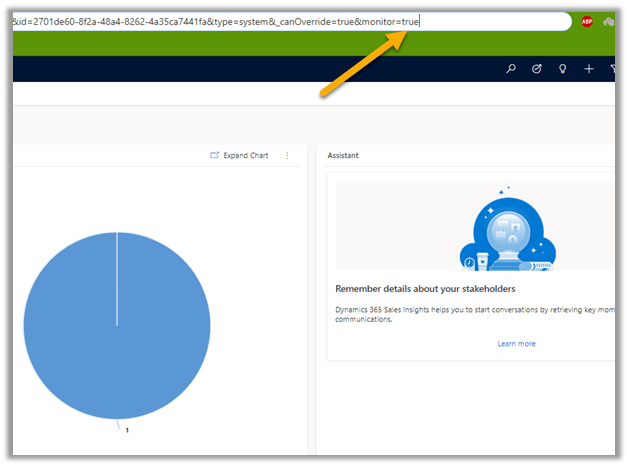Open chart's vertical ellipsis more options
The image size is (628, 467).
pyautogui.click(x=287, y=156)
